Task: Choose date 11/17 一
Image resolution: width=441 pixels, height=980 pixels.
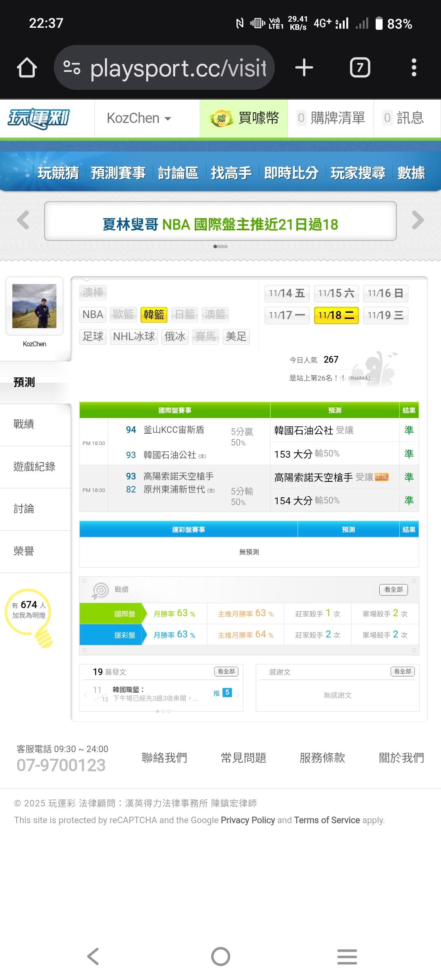Action: 287,315
